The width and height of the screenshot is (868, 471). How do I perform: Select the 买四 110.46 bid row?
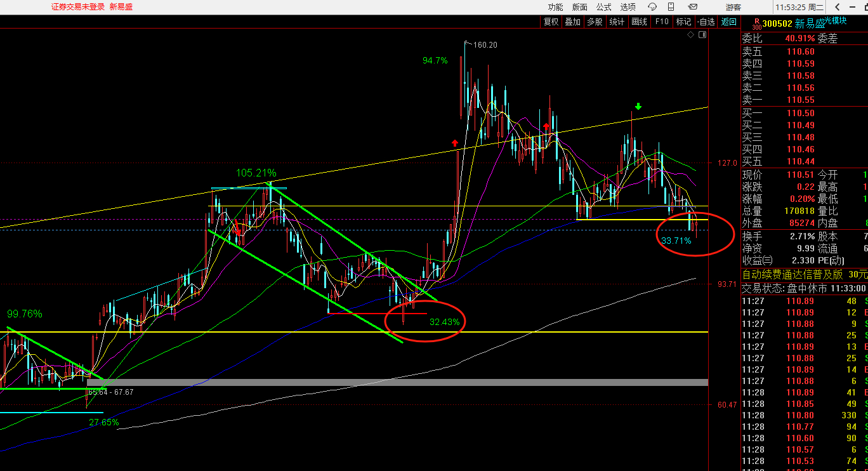(805, 150)
